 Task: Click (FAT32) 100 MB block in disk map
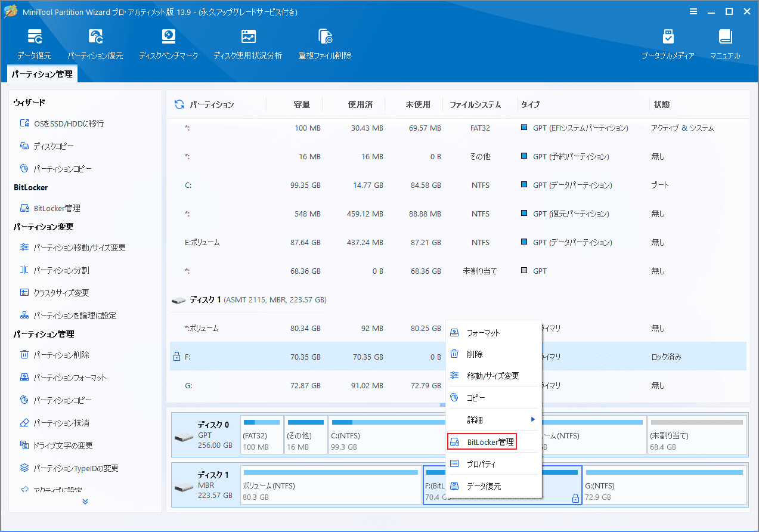(x=262, y=435)
